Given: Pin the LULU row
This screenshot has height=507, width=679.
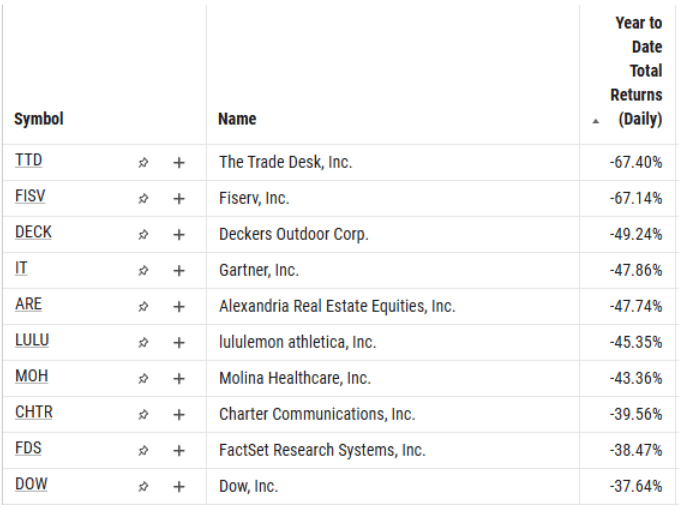Looking at the screenshot, I should point(143,343).
